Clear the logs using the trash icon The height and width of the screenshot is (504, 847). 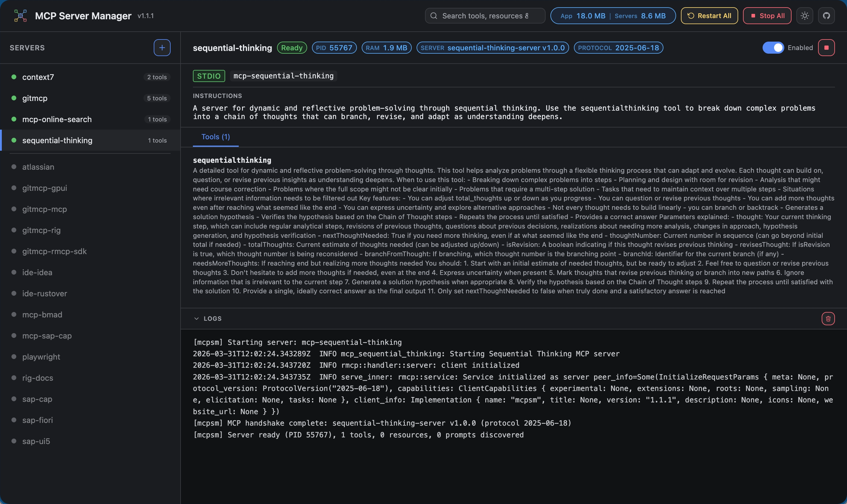pos(828,318)
